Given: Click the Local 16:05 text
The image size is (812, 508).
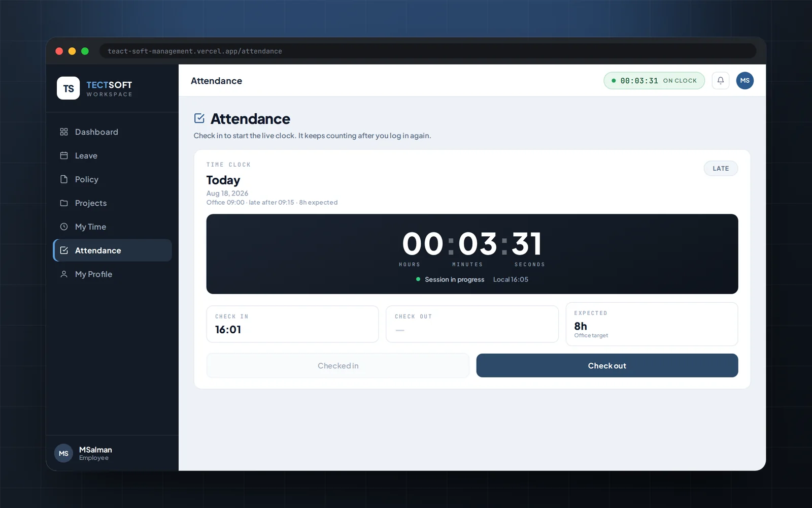Looking at the screenshot, I should [511, 279].
